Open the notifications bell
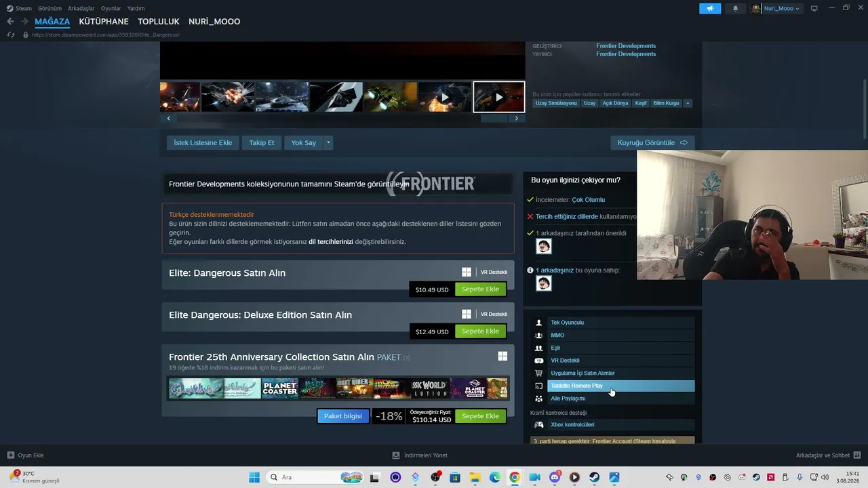Image resolution: width=868 pixels, height=488 pixels. pyautogui.click(x=736, y=8)
